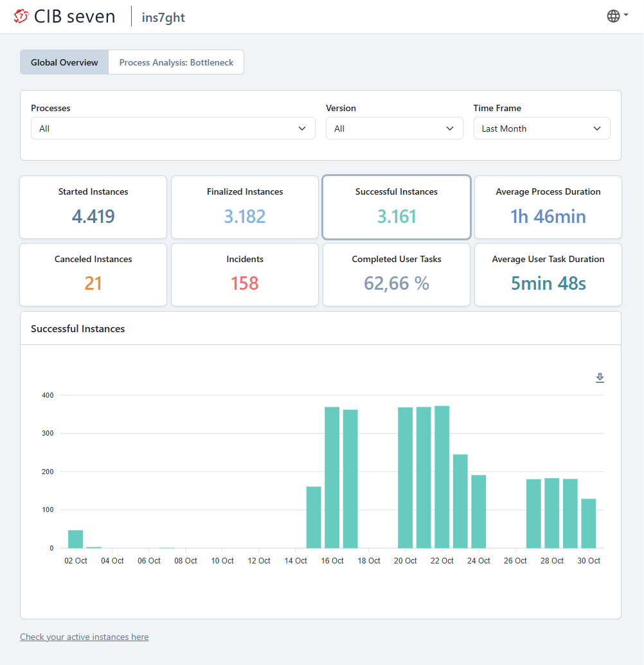Open the Average User Task Duration card

click(548, 274)
